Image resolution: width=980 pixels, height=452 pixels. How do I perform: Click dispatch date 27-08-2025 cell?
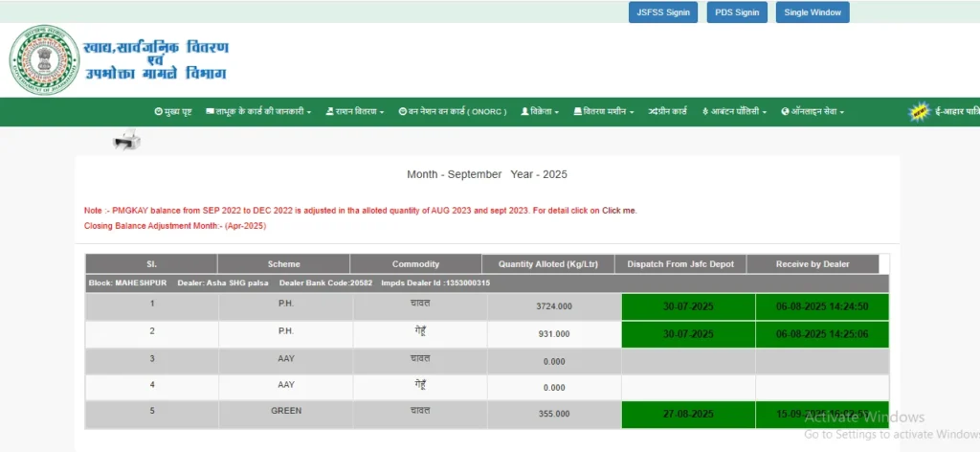(x=688, y=415)
